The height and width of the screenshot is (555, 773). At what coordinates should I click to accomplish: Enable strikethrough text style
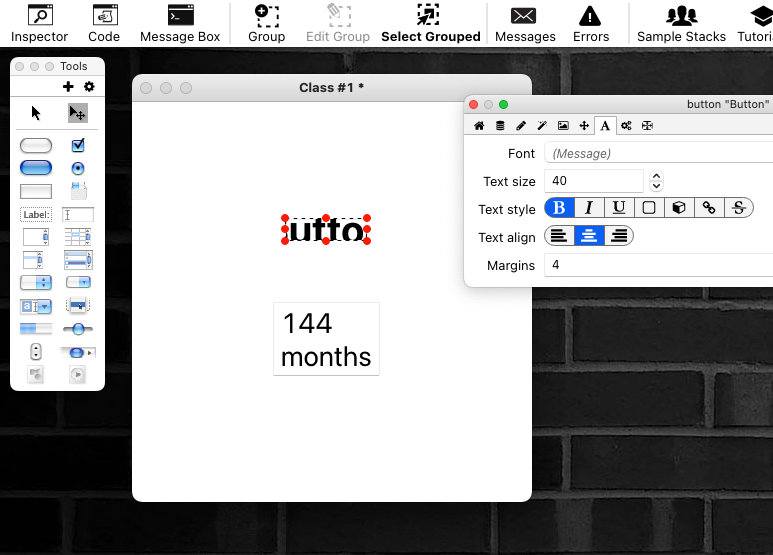click(739, 208)
